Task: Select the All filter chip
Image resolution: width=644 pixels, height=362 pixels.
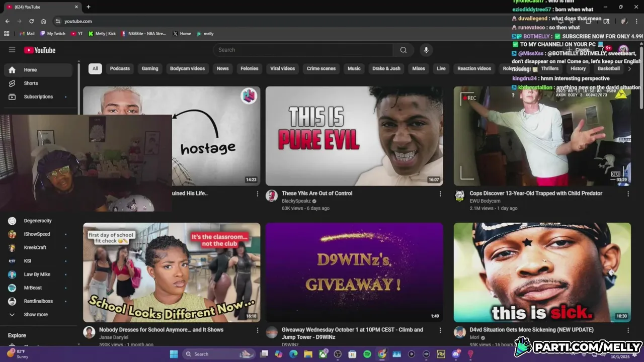Action: coord(95,68)
